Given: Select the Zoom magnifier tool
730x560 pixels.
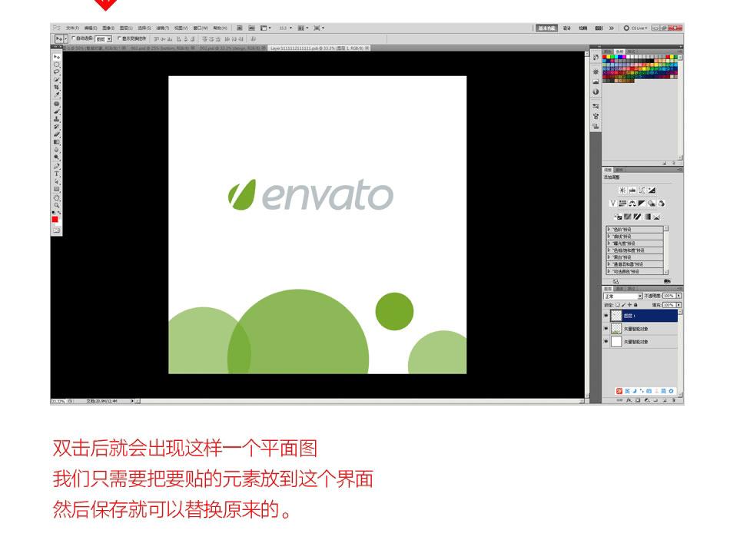Looking at the screenshot, I should coord(57,205).
